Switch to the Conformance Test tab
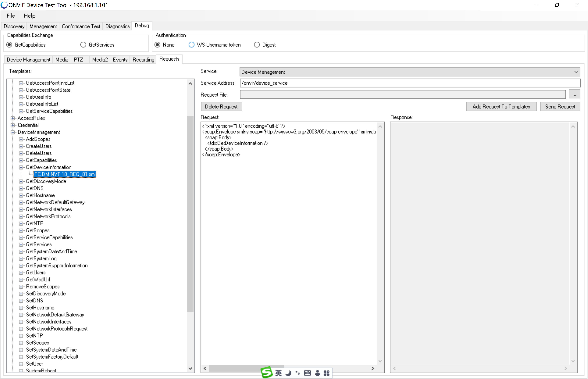588x379 pixels. click(x=81, y=26)
